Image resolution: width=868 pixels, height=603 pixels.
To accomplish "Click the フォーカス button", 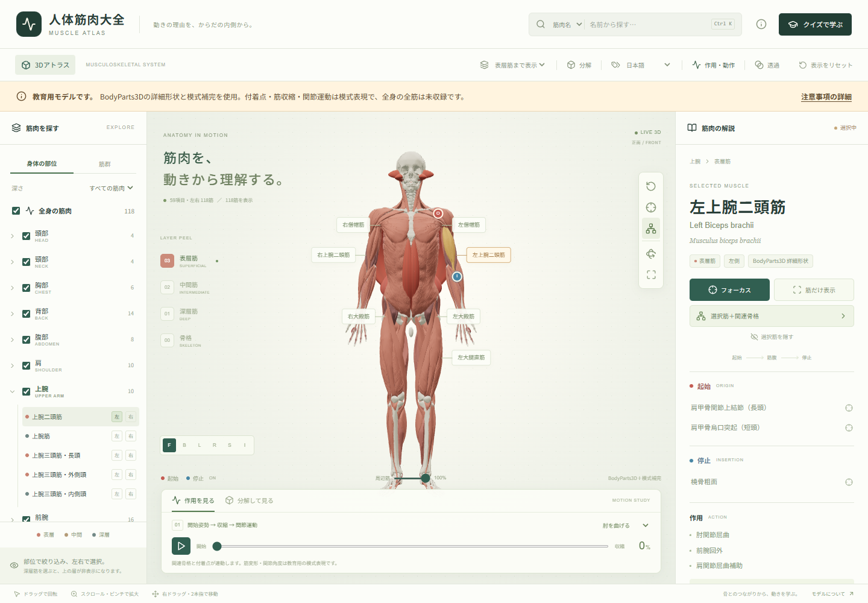I will point(729,290).
